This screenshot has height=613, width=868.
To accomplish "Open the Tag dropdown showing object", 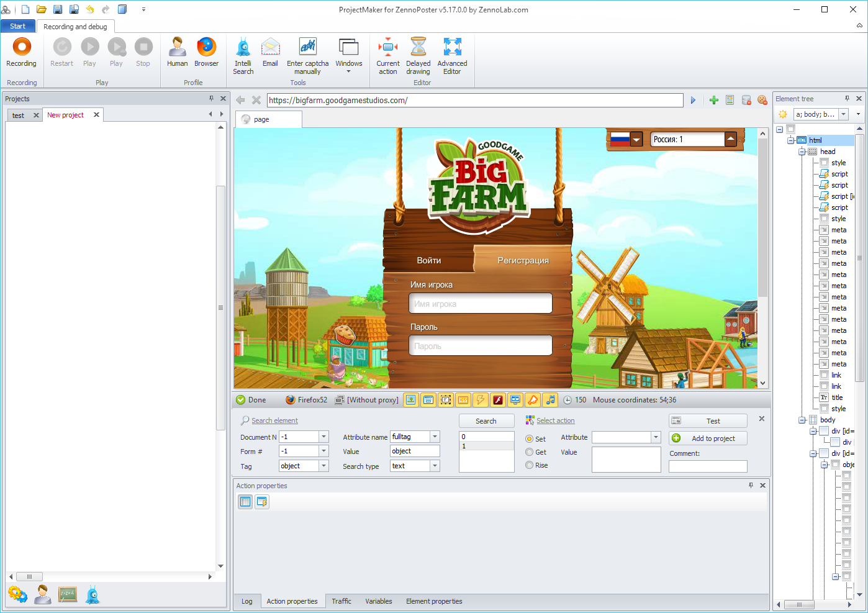I will [x=323, y=466].
